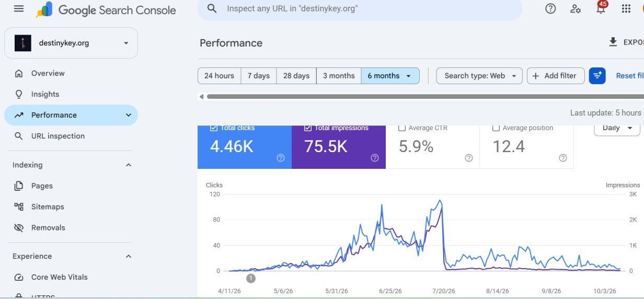Open the Search type: Web dropdown
Viewport: 644px width, 299px height.
tap(479, 76)
